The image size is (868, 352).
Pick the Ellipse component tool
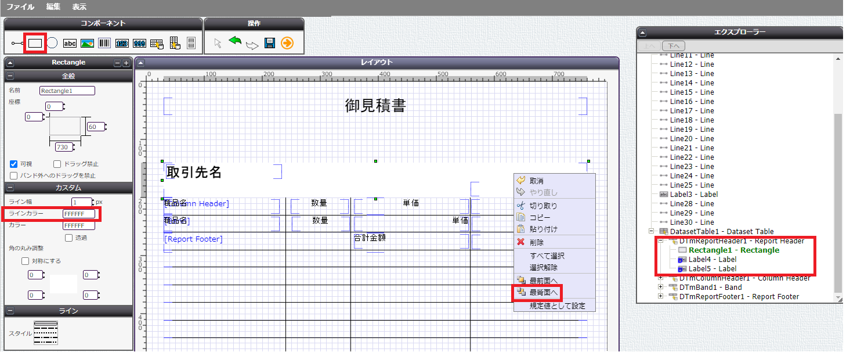pos(52,43)
